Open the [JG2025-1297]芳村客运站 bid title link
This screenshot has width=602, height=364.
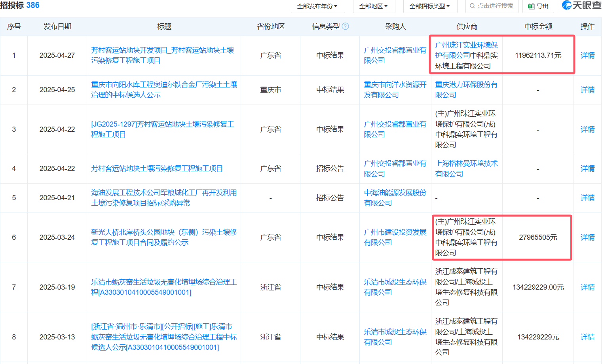click(x=163, y=129)
